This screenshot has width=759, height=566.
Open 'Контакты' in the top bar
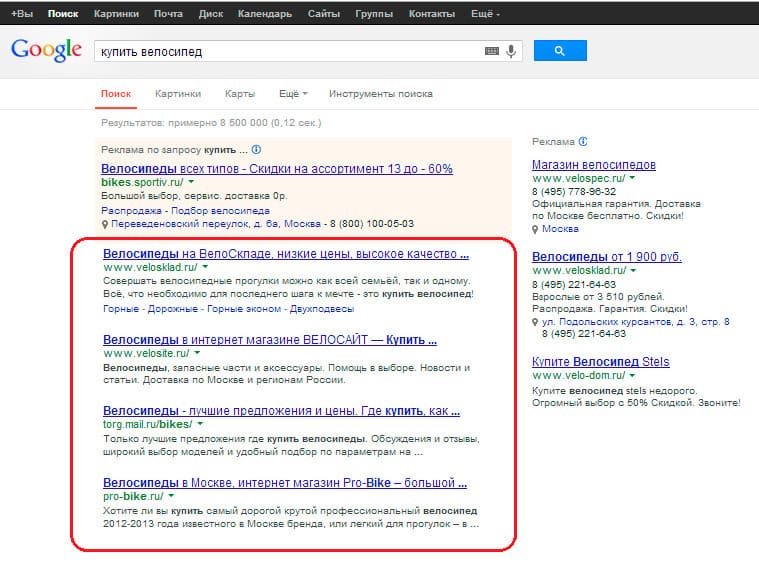(x=432, y=14)
